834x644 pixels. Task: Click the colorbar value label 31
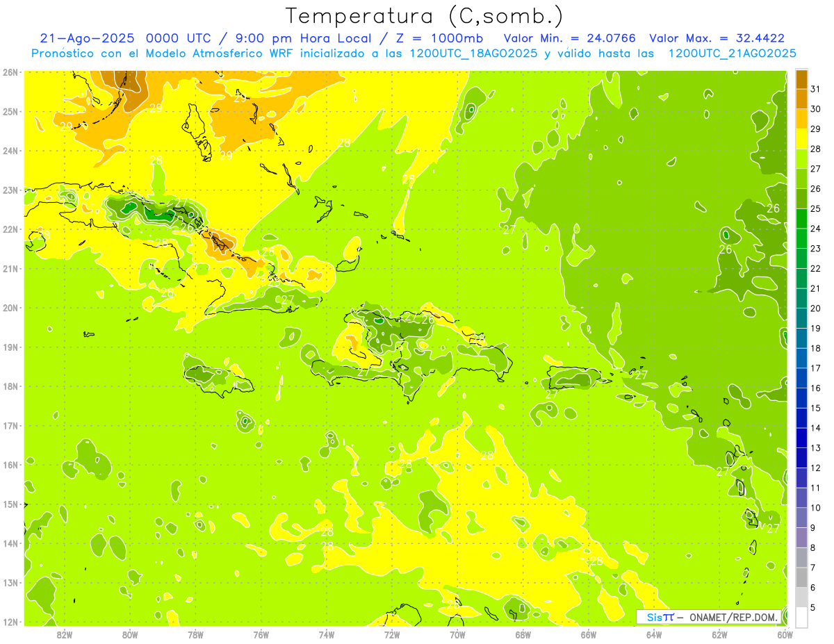(816, 89)
